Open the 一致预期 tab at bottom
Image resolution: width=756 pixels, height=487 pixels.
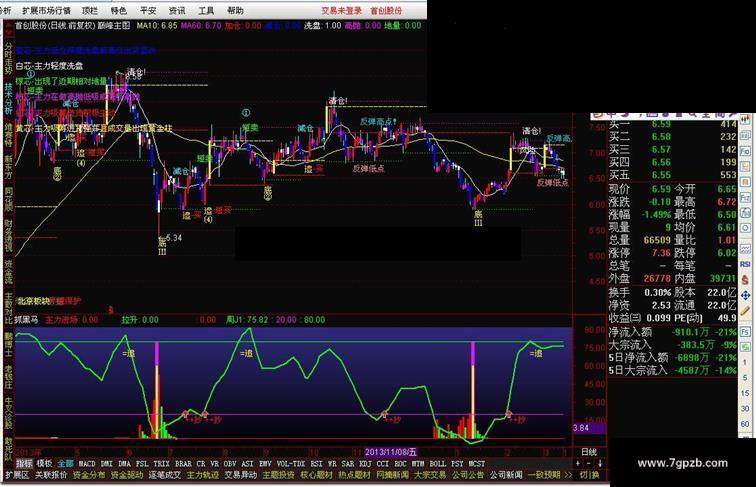[x=544, y=475]
